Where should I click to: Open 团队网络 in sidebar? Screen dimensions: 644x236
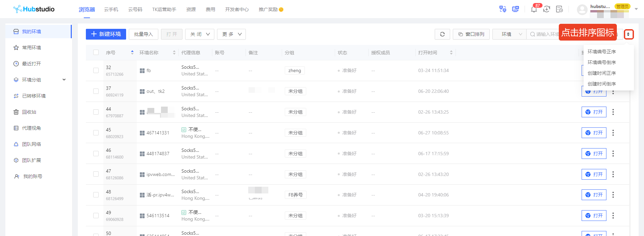coord(38,144)
